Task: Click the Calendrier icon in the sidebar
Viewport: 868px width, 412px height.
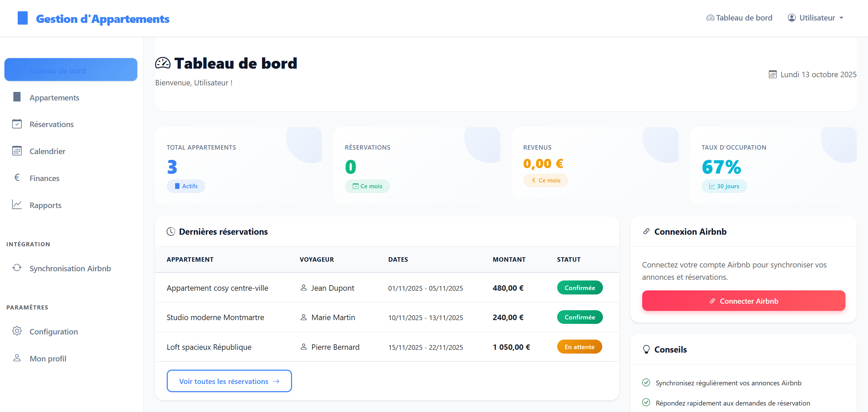Action: (x=17, y=151)
